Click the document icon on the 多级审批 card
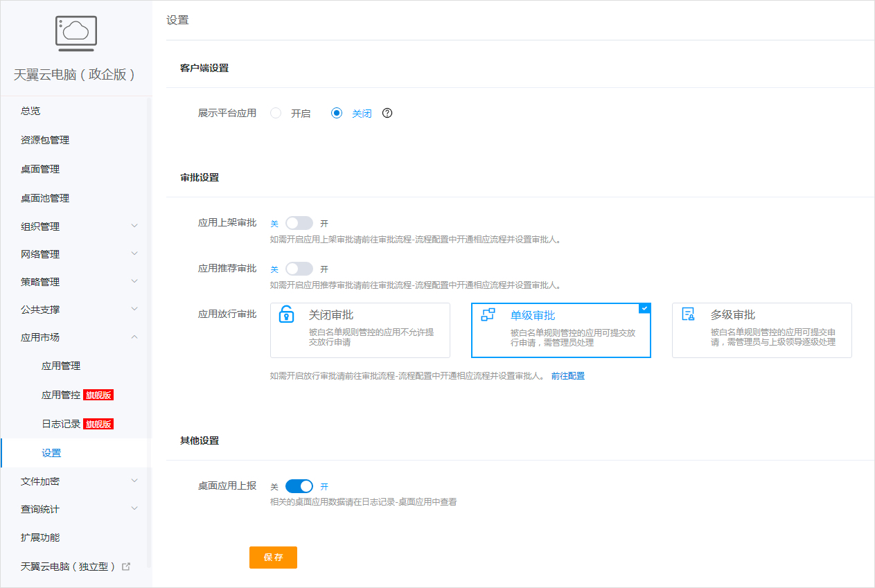The height and width of the screenshot is (588, 875). point(688,314)
